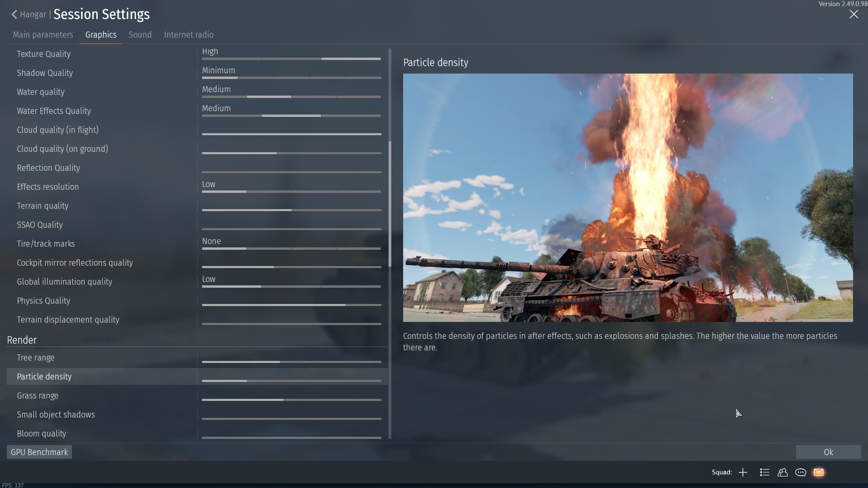Click the squad invite plus icon
The image size is (868, 488).
tap(743, 472)
